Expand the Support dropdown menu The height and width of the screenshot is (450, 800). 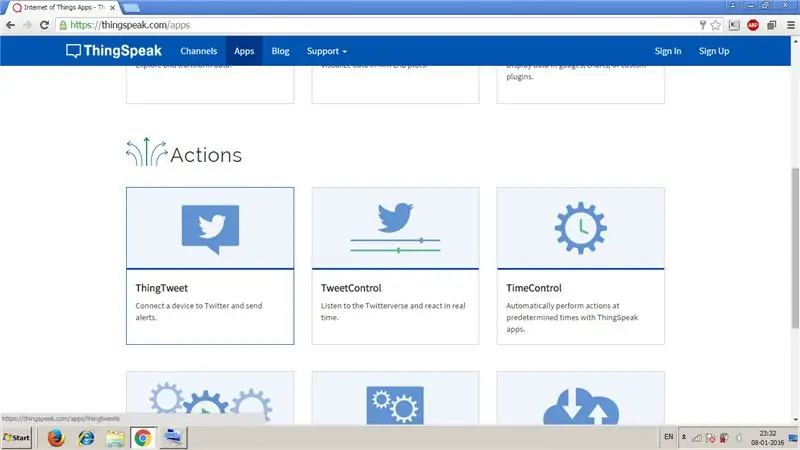coord(327,51)
